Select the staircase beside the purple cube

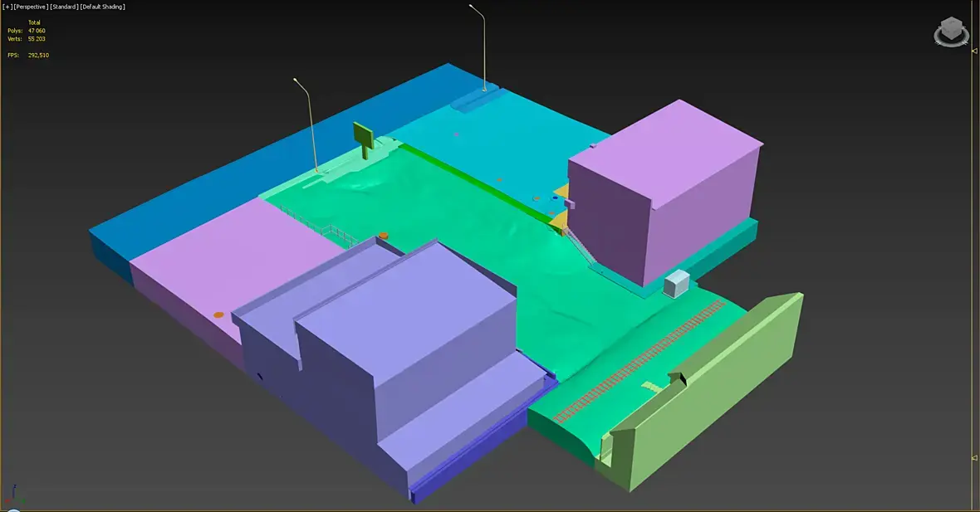[x=580, y=247]
